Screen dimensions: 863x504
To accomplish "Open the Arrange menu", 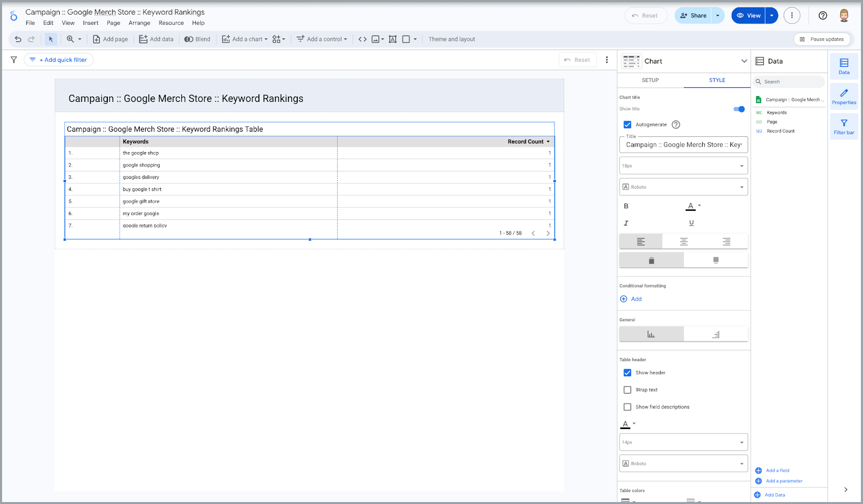I will pos(139,23).
